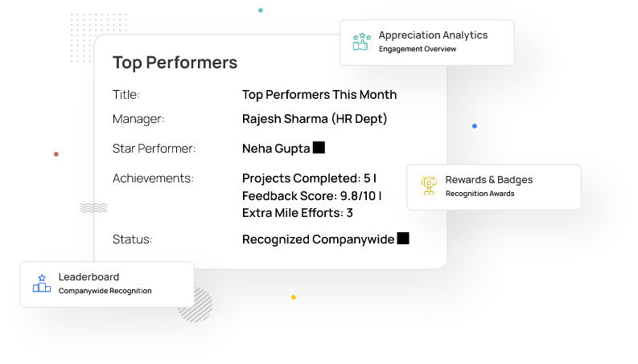Click manager name Rajesh Sharma (HR Dept)

click(315, 119)
